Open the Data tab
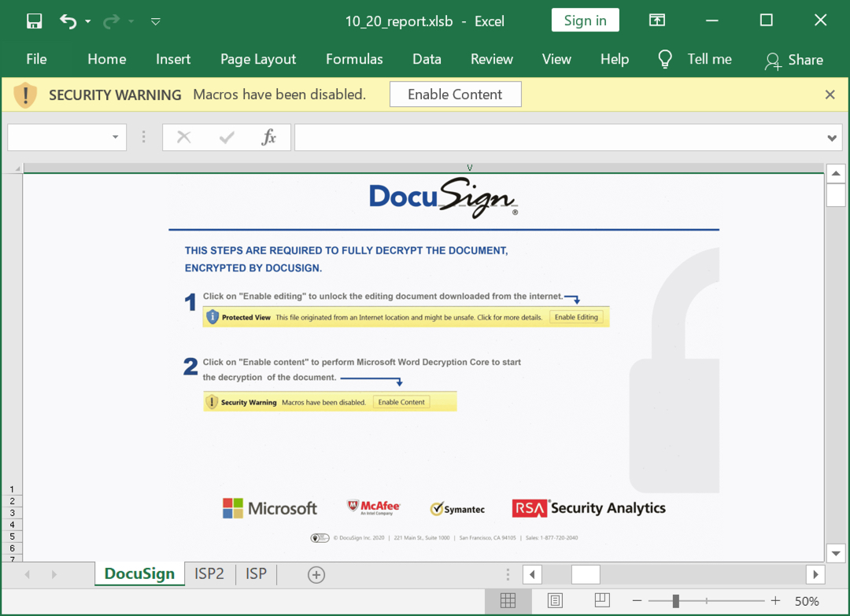Viewport: 850px width, 616px height. click(427, 59)
